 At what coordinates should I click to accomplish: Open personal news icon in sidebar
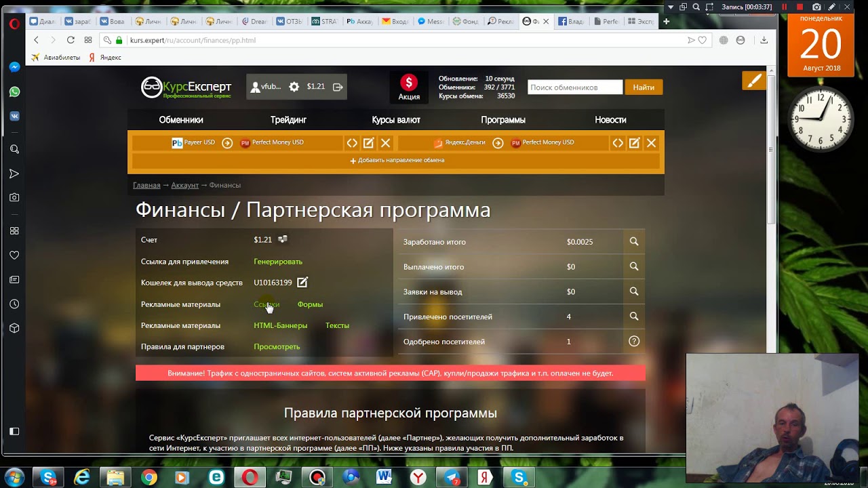tap(14, 279)
